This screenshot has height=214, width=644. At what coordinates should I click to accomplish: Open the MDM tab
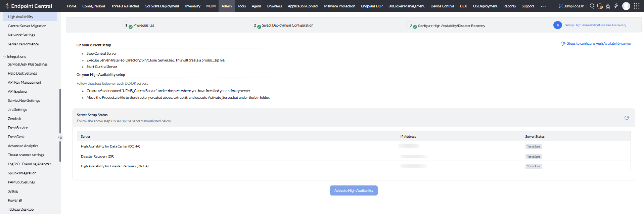coord(211,6)
